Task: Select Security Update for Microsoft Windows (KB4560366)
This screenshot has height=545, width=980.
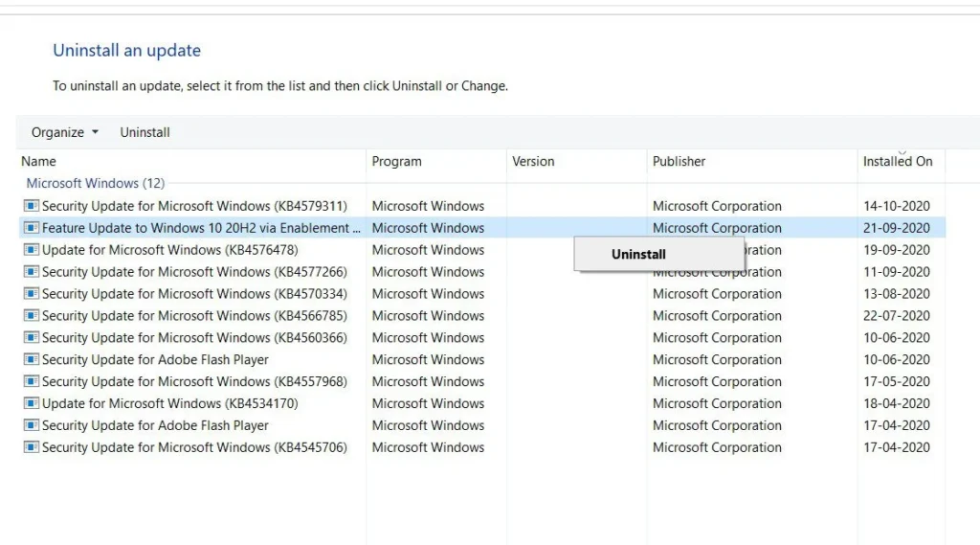Action: pos(194,337)
